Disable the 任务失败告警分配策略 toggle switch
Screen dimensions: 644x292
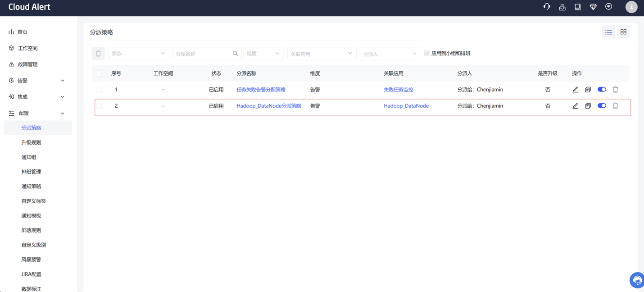(602, 90)
